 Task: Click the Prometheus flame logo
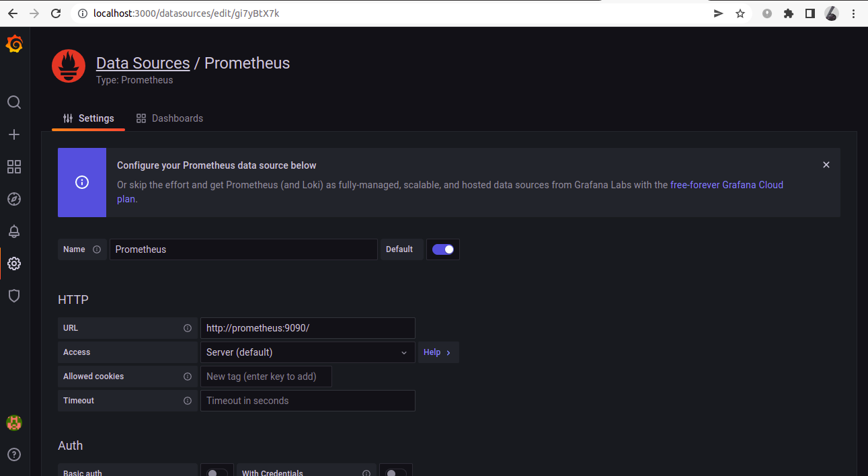point(69,66)
